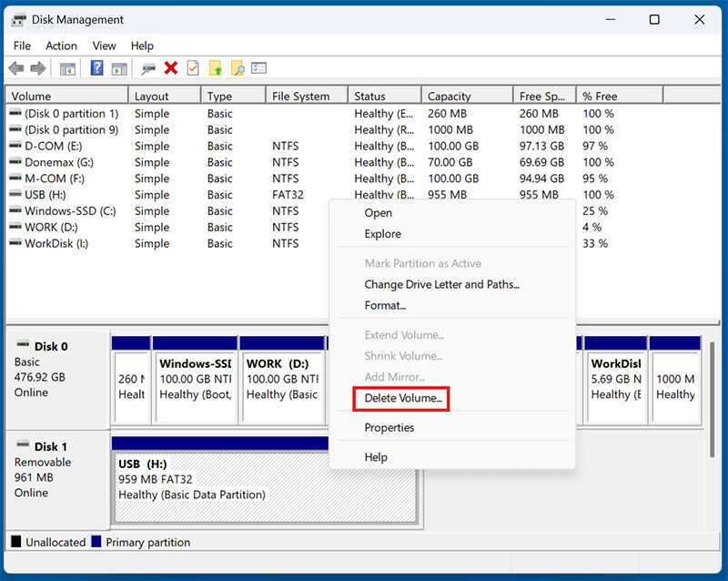The image size is (728, 581).
Task: Click the red X Delete toolbar icon
Action: coord(171,68)
